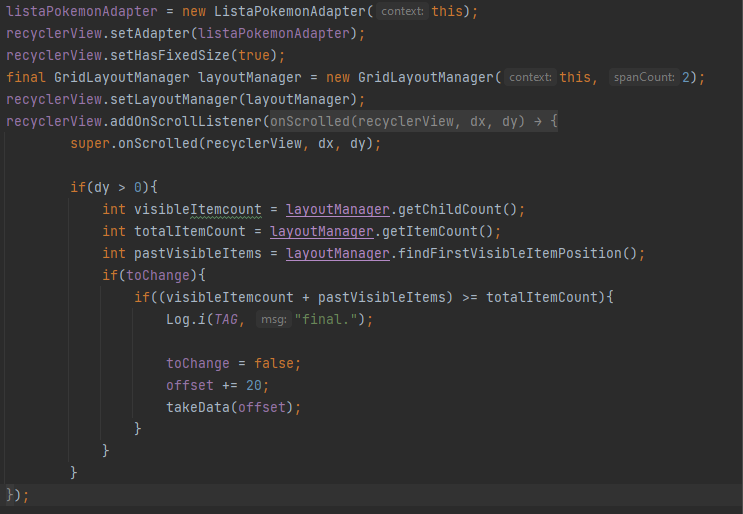Click layoutManager on the getChildCount line
Image resolution: width=743 pixels, height=514 pixels.
pos(337,209)
